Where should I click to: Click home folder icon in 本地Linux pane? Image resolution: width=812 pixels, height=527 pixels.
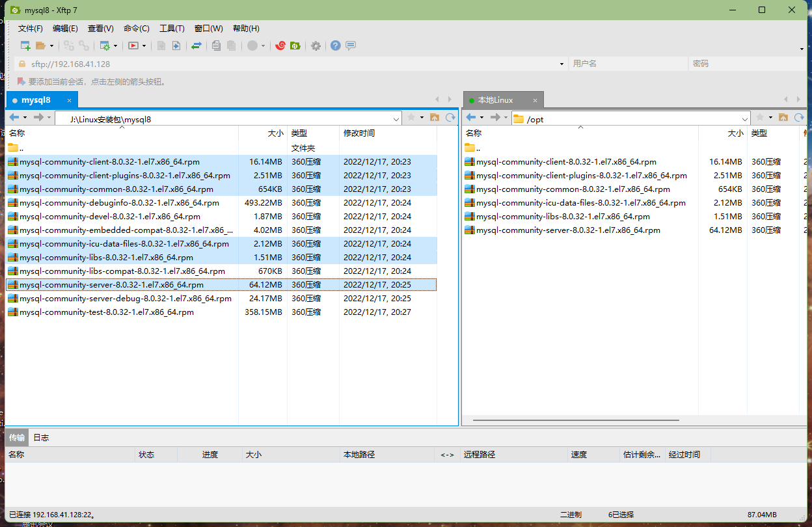pos(783,117)
